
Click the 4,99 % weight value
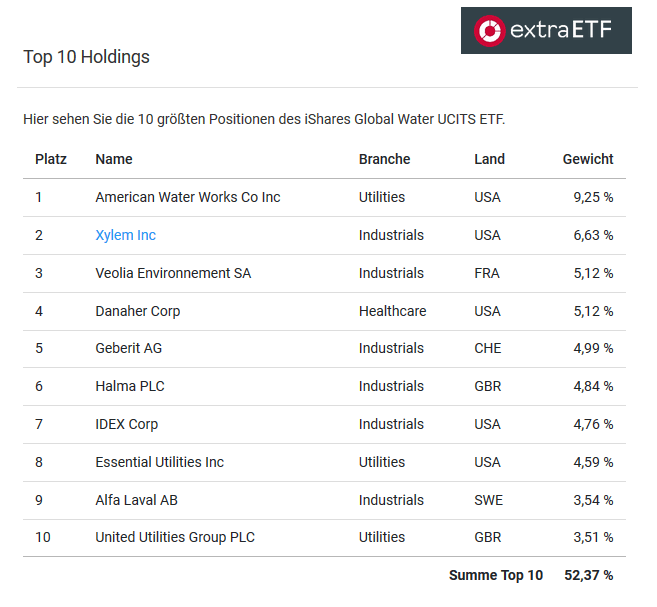(x=593, y=348)
